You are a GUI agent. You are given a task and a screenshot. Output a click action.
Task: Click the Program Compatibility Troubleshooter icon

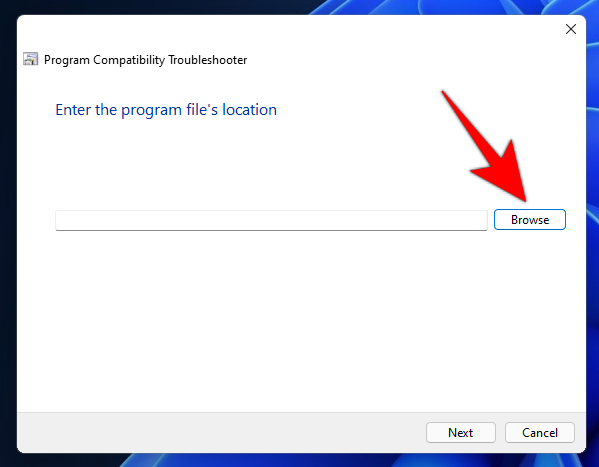(31, 59)
